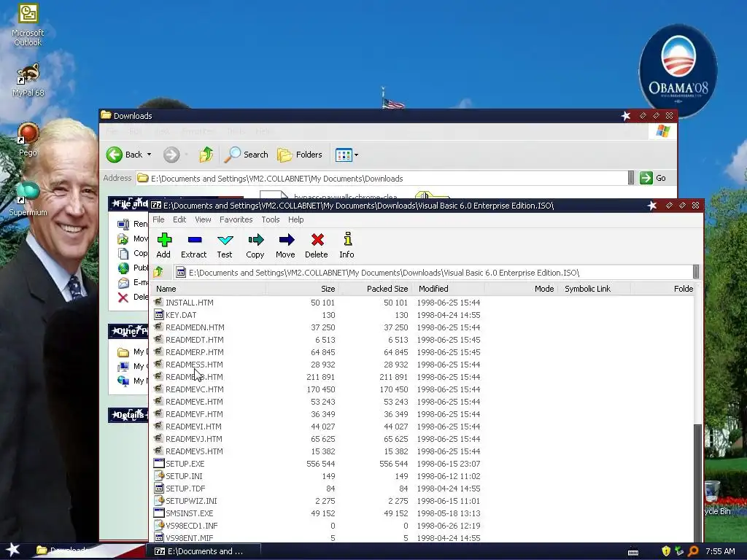747x560 pixels.
Task: Select the SETUP.EXE file
Action: tap(185, 463)
